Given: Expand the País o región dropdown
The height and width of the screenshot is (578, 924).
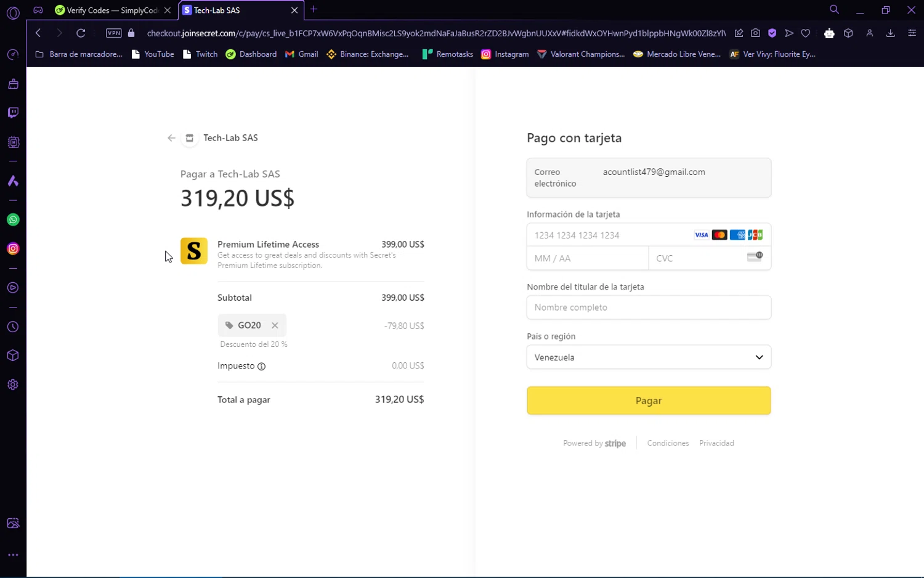Looking at the screenshot, I should (x=648, y=357).
